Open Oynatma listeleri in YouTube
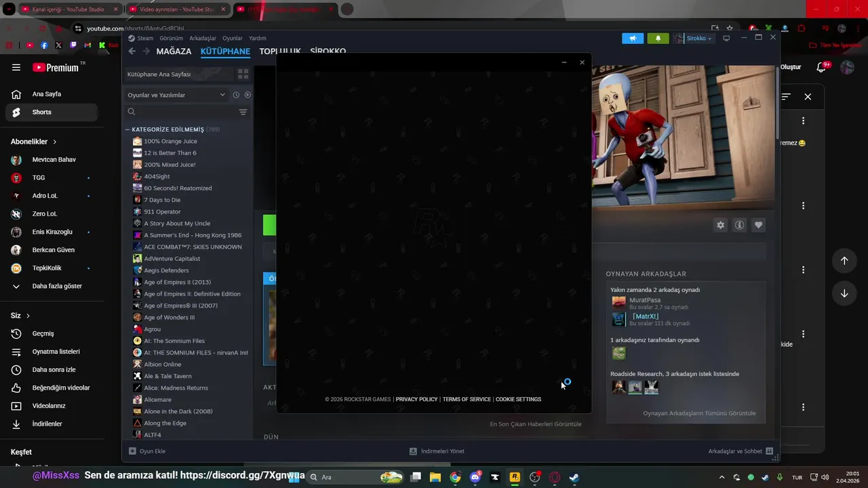Image resolution: width=868 pixels, height=488 pixels. pos(52,352)
